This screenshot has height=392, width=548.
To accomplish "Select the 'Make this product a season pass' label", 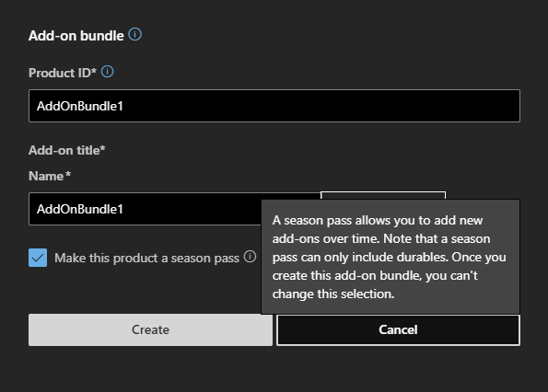I will 146,258.
